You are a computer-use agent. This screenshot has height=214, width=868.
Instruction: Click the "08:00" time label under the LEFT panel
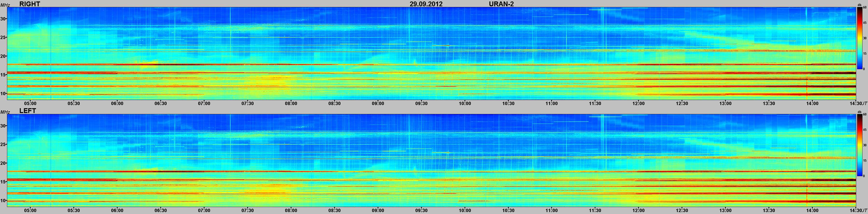pyautogui.click(x=291, y=211)
